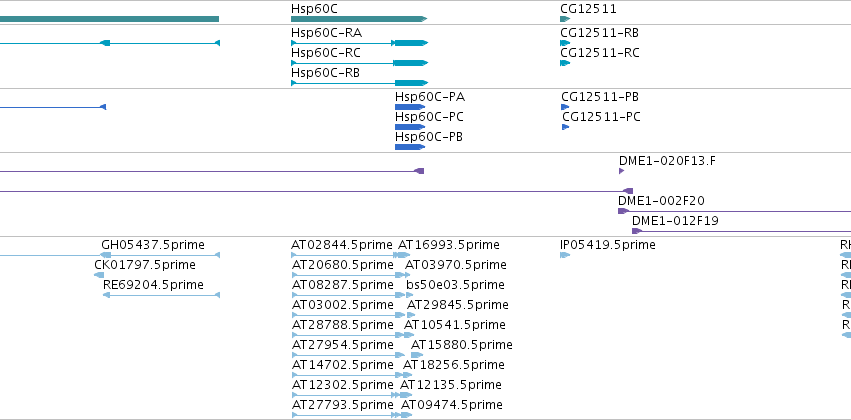Select CK01797.5prime EST arrow
This screenshot has width=851, height=420.
click(x=99, y=275)
